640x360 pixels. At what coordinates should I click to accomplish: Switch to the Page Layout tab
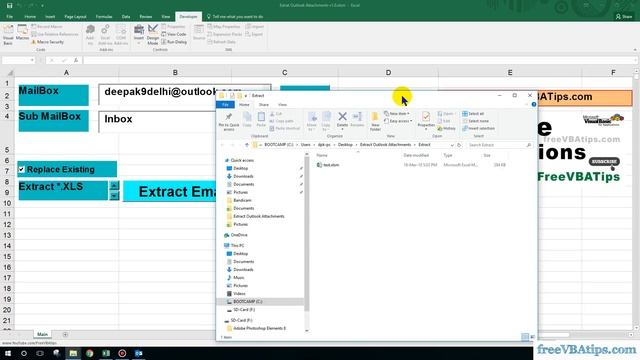pyautogui.click(x=76, y=17)
